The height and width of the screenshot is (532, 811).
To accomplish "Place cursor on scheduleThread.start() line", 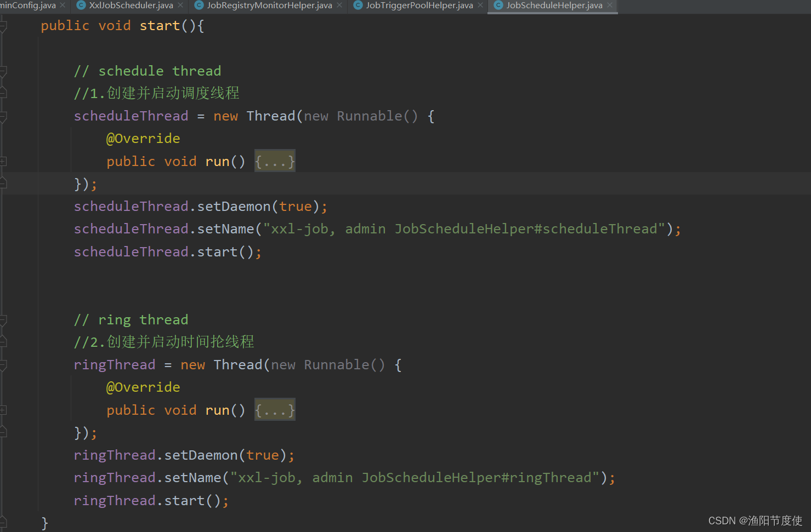I will click(168, 252).
